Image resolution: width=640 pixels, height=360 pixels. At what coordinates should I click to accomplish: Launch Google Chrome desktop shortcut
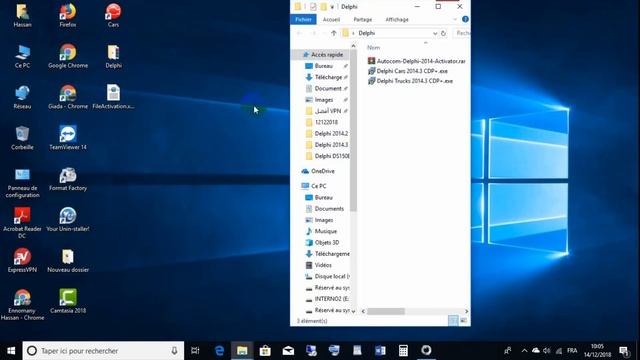tap(68, 56)
